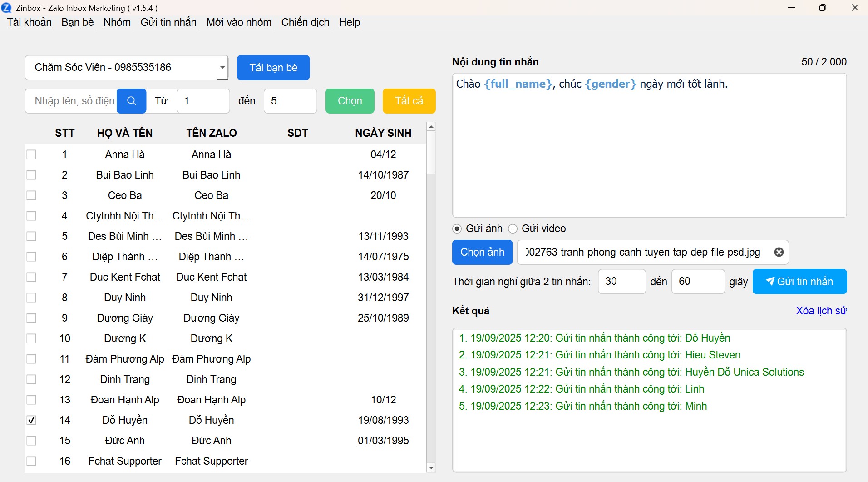Click the Tải bạn bè button
The width and height of the screenshot is (868, 482).
click(x=273, y=68)
